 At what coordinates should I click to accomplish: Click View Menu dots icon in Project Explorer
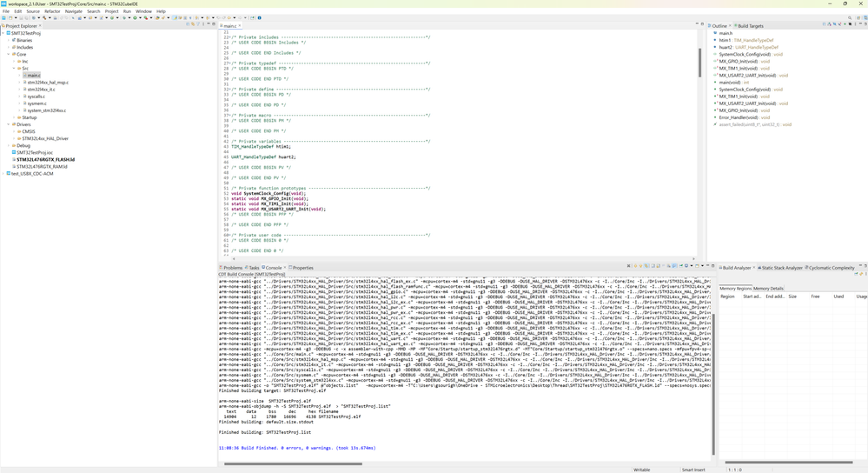[202, 24]
